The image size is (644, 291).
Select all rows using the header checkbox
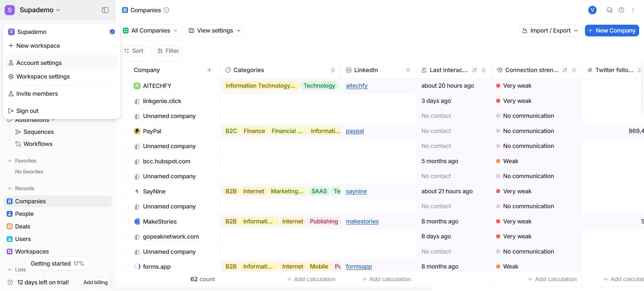[x=125, y=70]
